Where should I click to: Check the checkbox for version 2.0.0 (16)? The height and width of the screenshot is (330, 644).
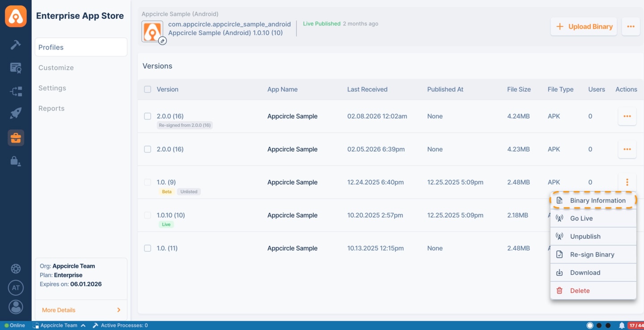(x=148, y=116)
